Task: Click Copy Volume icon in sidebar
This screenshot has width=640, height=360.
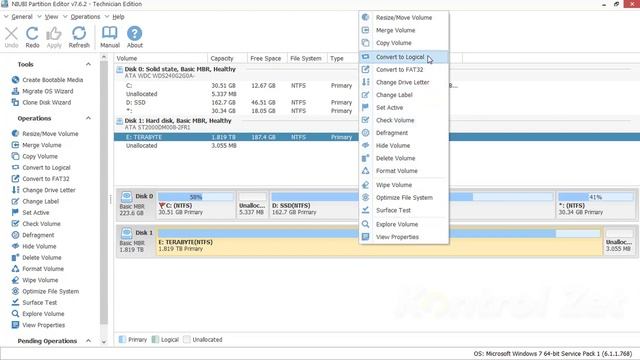Action: point(16,156)
